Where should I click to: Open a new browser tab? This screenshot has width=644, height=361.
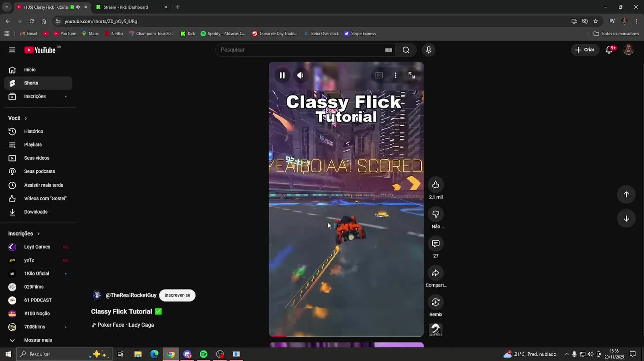tap(178, 7)
